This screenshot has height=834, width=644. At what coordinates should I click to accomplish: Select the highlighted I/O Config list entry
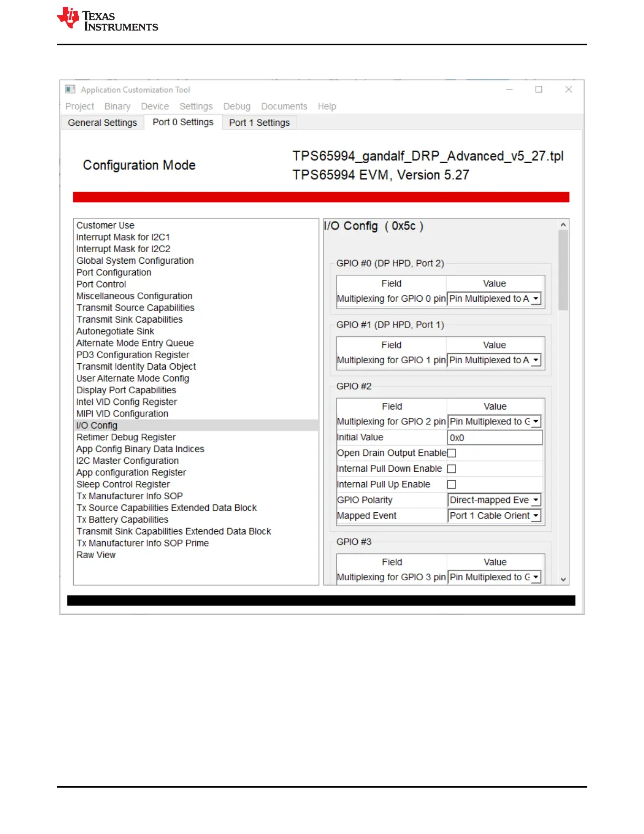click(196, 425)
